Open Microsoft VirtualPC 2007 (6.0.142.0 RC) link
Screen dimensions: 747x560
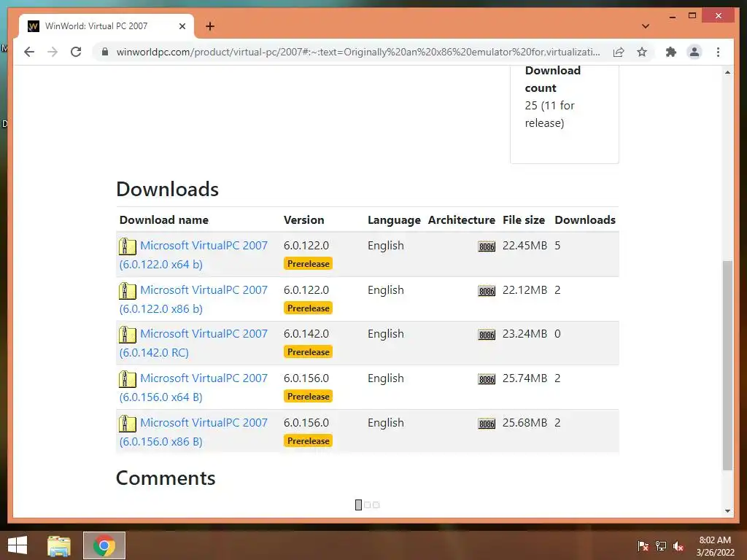(x=193, y=343)
